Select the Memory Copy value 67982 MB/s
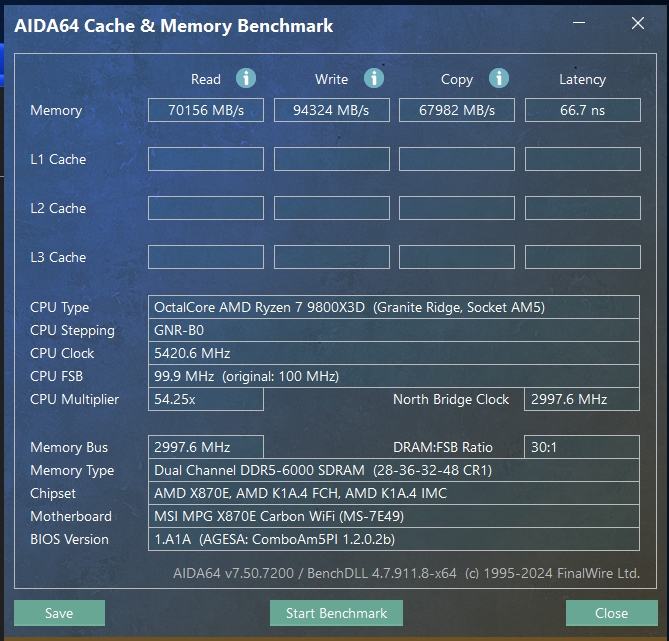669x641 pixels. point(457,110)
